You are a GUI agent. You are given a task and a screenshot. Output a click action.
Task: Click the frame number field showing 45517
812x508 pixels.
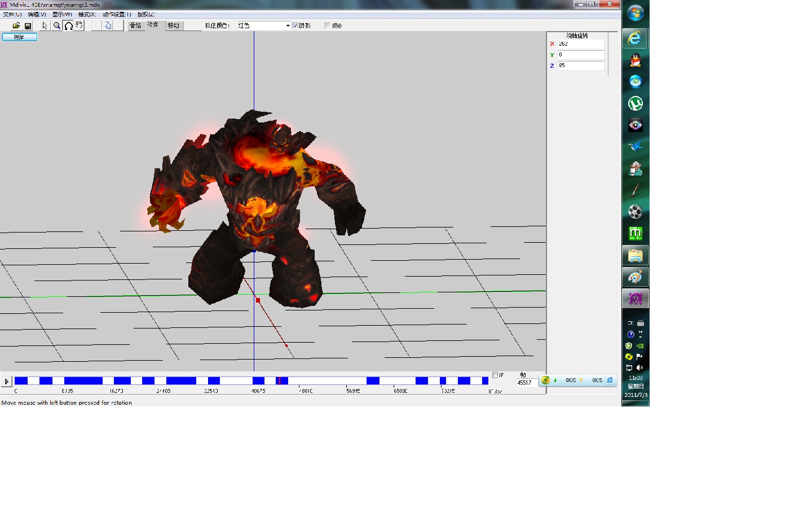click(x=527, y=383)
